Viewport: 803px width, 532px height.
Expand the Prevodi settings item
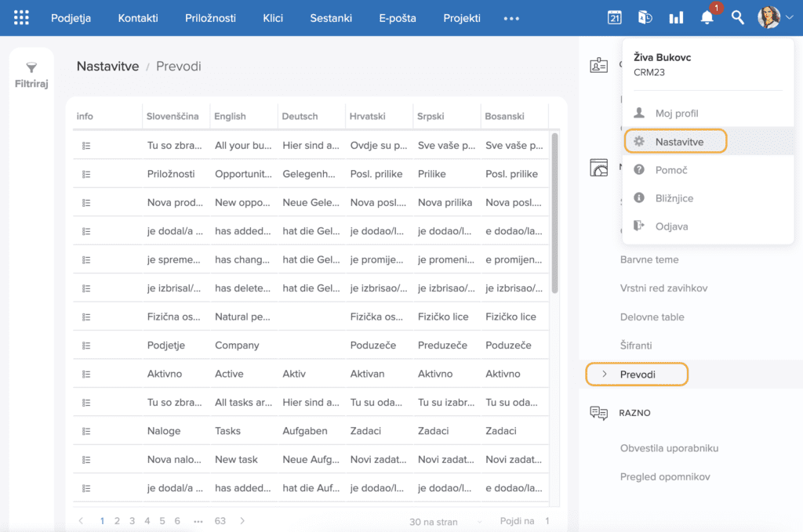point(637,375)
